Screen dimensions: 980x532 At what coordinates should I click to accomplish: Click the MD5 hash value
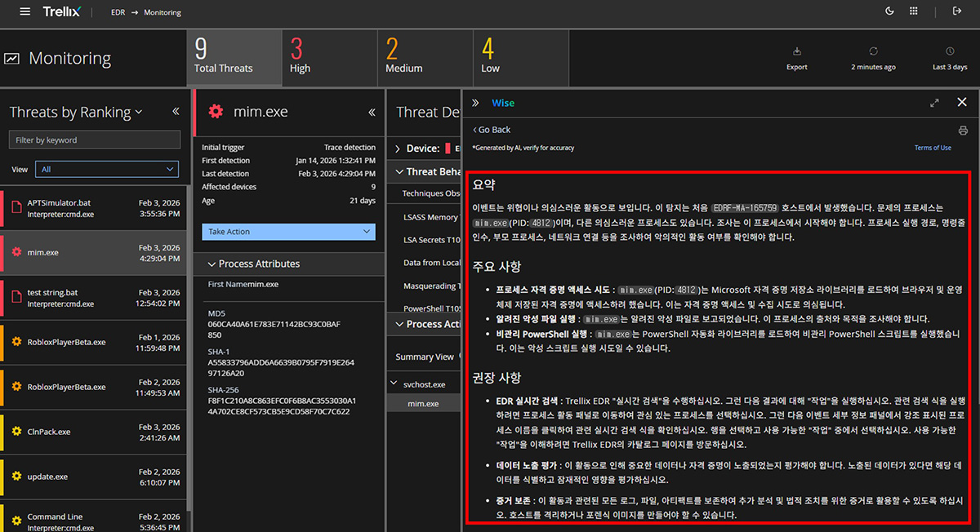tap(274, 329)
